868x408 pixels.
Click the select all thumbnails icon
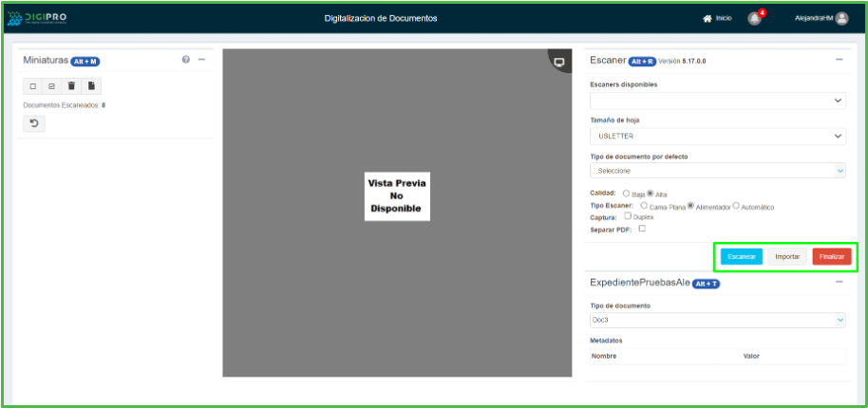coord(52,86)
